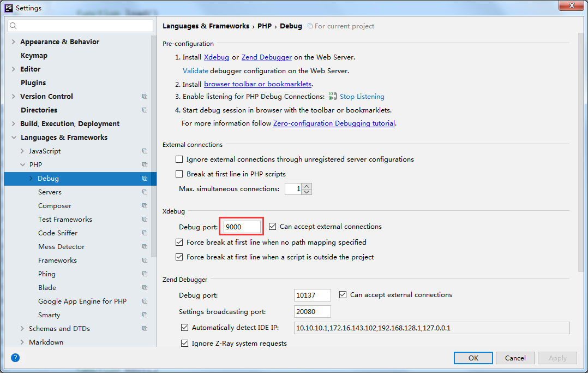
Task: Click the OK button
Action: (x=473, y=358)
